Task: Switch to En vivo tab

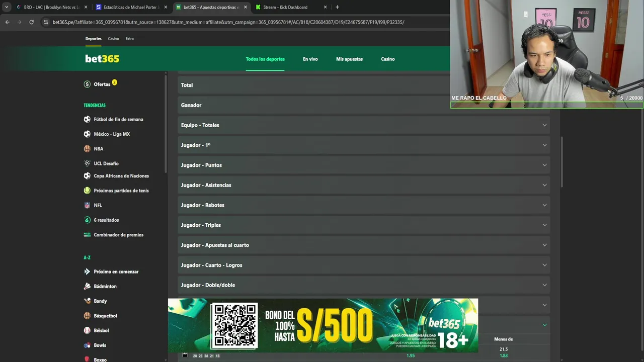Action: point(310,59)
